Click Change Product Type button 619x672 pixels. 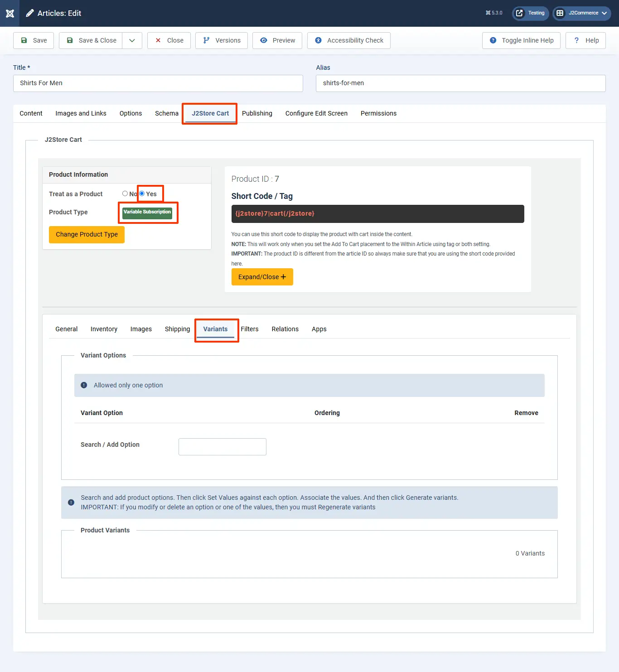point(87,234)
